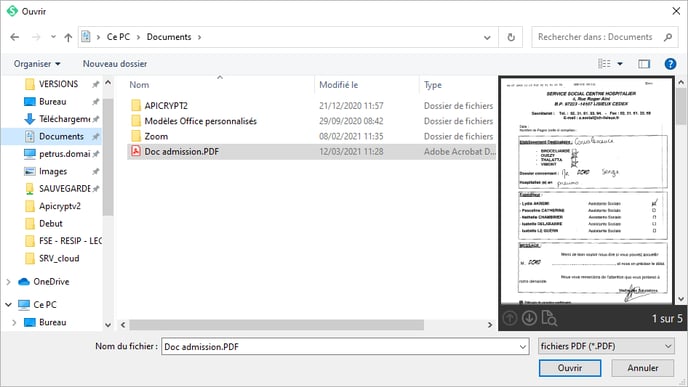
Task: Expand the address bar history dropdown
Action: [x=487, y=37]
